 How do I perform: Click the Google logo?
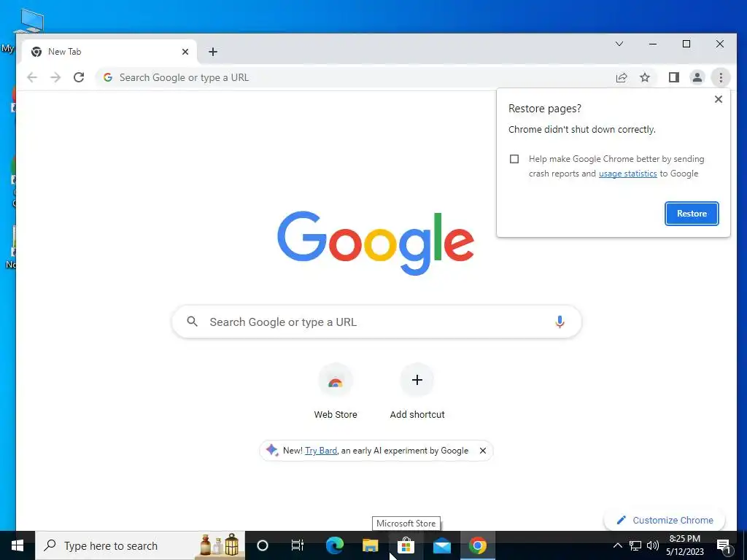click(x=376, y=243)
